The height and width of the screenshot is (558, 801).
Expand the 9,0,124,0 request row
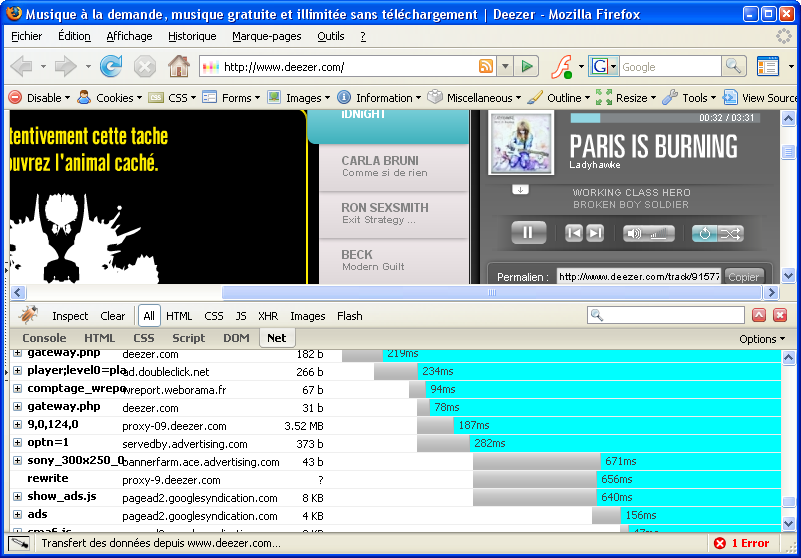pos(17,425)
